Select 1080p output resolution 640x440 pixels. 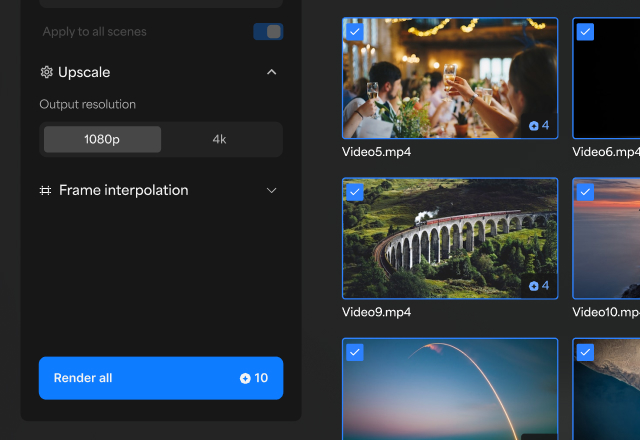(x=102, y=140)
